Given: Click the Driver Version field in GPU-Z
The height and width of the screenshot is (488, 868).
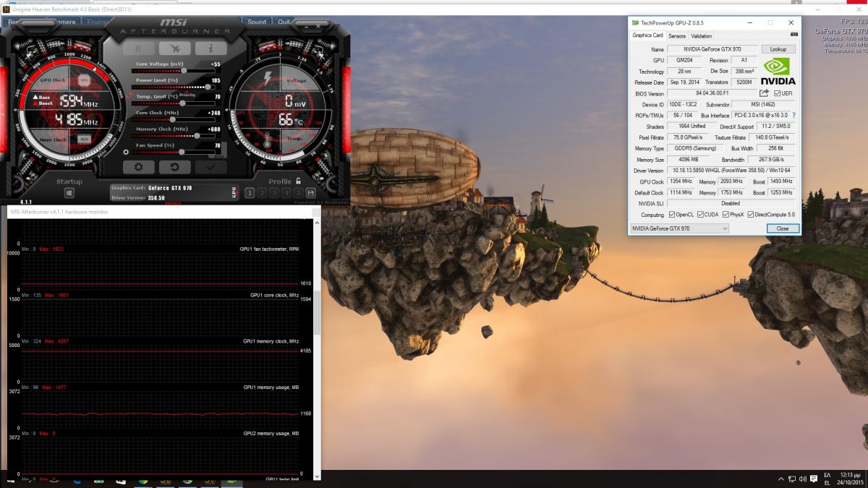Looking at the screenshot, I should [731, 171].
